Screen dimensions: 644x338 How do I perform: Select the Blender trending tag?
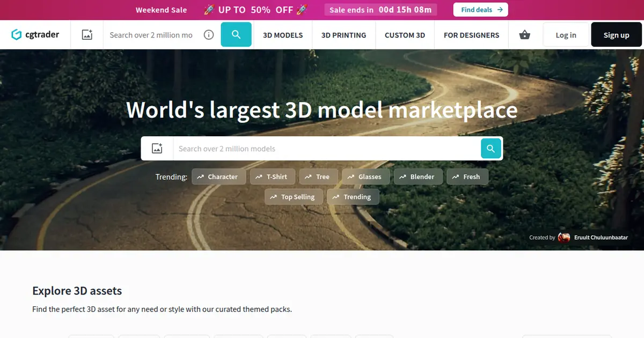click(418, 177)
